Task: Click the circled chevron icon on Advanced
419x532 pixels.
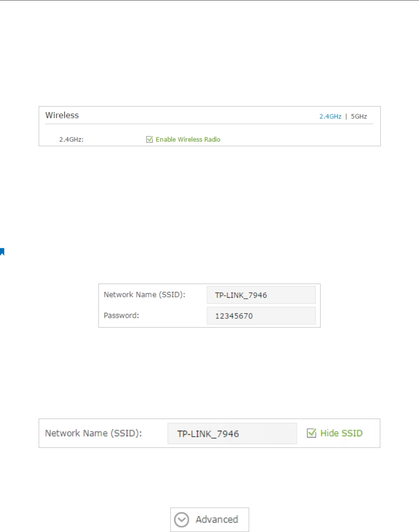Action: pos(181,519)
